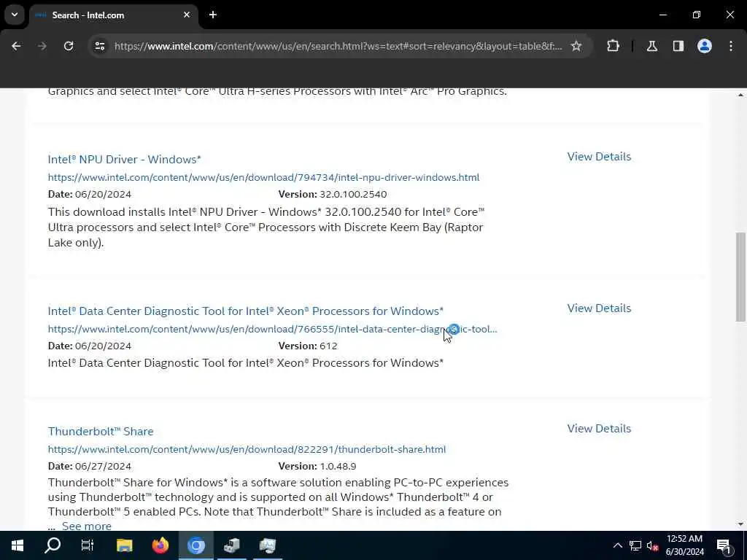Click the page vertical scrollbar thumb
Viewport: 747px width, 560px height.
click(x=740, y=277)
